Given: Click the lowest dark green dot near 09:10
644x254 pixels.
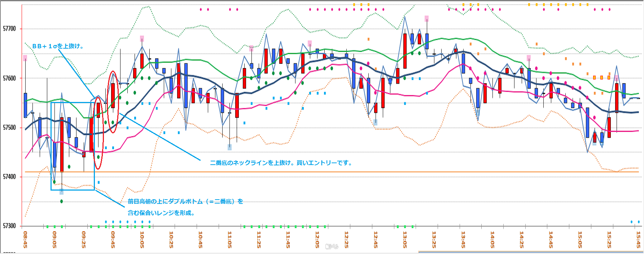Looking at the screenshot, I should 62,201.
